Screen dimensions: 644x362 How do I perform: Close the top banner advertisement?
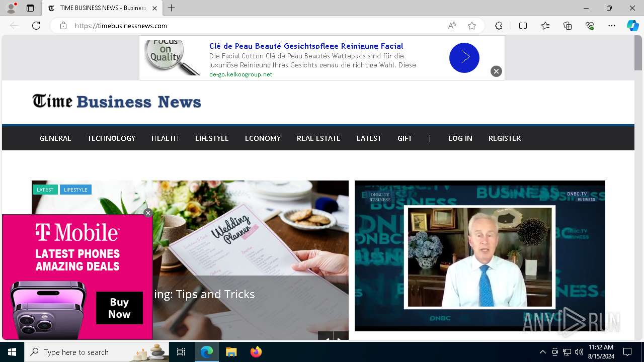(496, 71)
